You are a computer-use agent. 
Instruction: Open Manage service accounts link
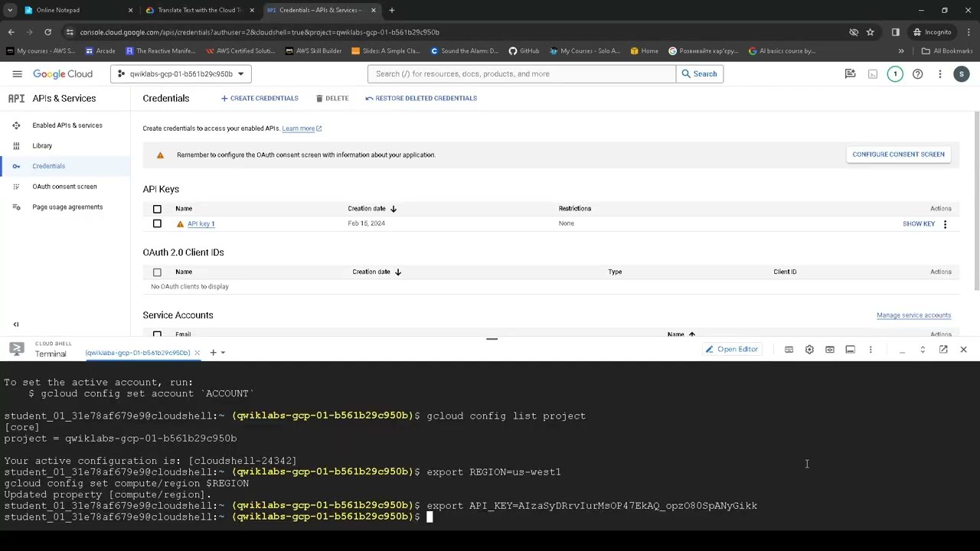click(x=913, y=315)
